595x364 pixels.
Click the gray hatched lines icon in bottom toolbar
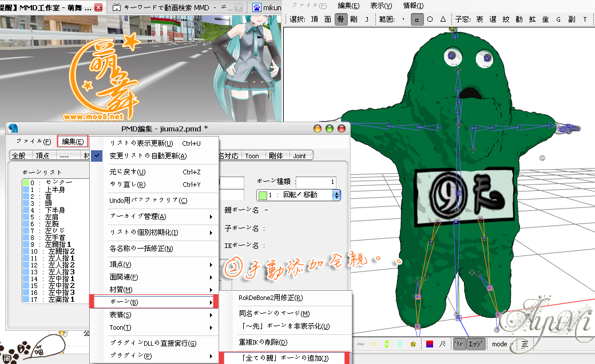coord(361,344)
